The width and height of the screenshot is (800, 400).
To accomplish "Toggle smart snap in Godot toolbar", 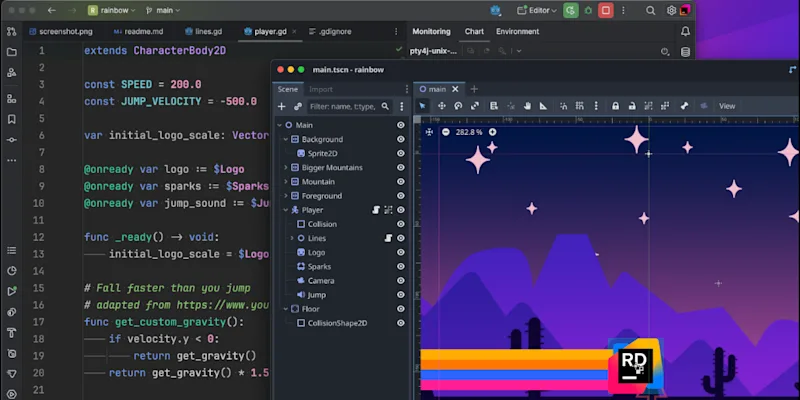I will coord(563,106).
